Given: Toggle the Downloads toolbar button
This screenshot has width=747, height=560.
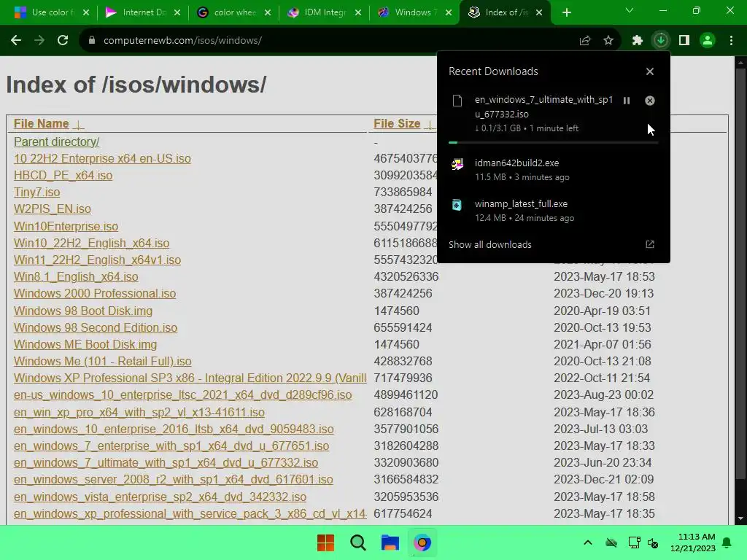Looking at the screenshot, I should [661, 41].
